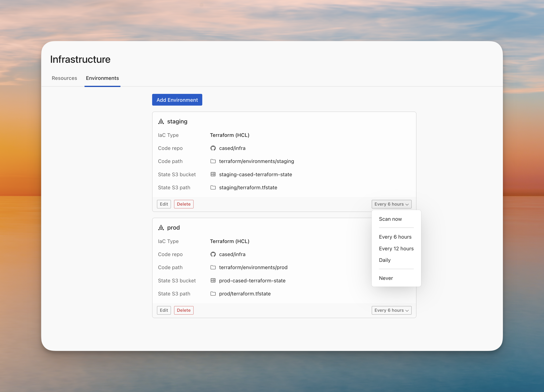Click the folder icon beside prod/terraform.tfstate
Viewport: 544px width, 392px height.
pyautogui.click(x=213, y=294)
